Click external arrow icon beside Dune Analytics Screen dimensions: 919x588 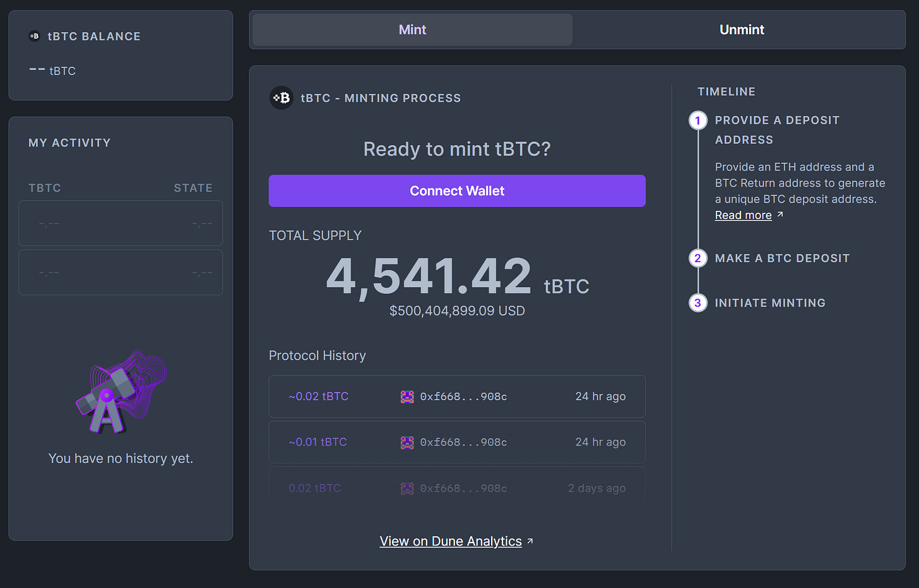(530, 541)
